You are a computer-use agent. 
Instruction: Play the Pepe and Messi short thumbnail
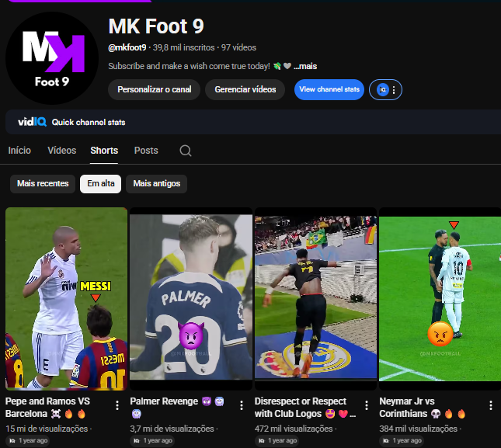[x=67, y=299]
